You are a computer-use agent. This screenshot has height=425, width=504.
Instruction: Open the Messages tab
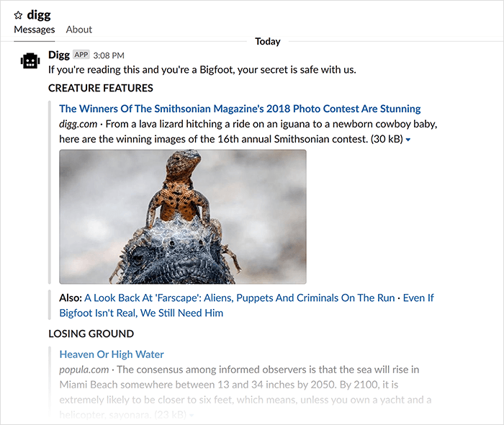[x=35, y=30]
